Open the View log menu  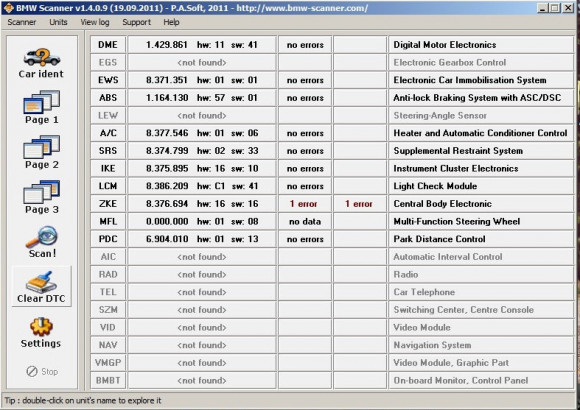[x=95, y=22]
